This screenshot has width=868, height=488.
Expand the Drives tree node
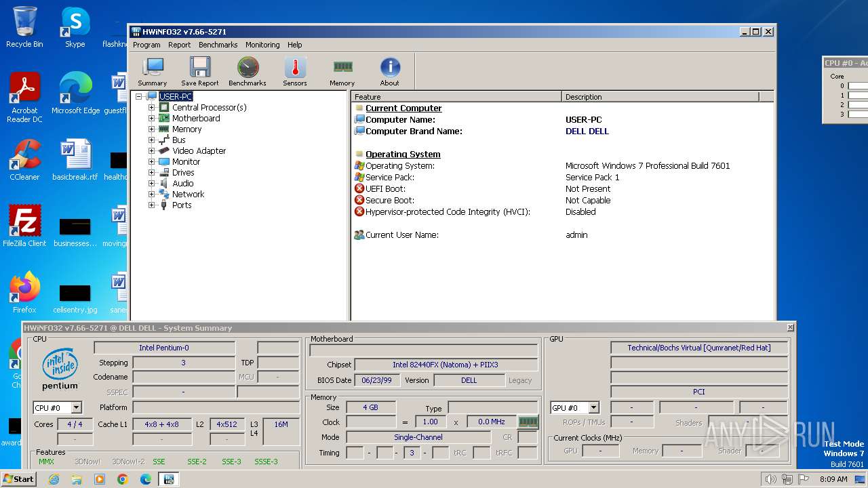152,172
